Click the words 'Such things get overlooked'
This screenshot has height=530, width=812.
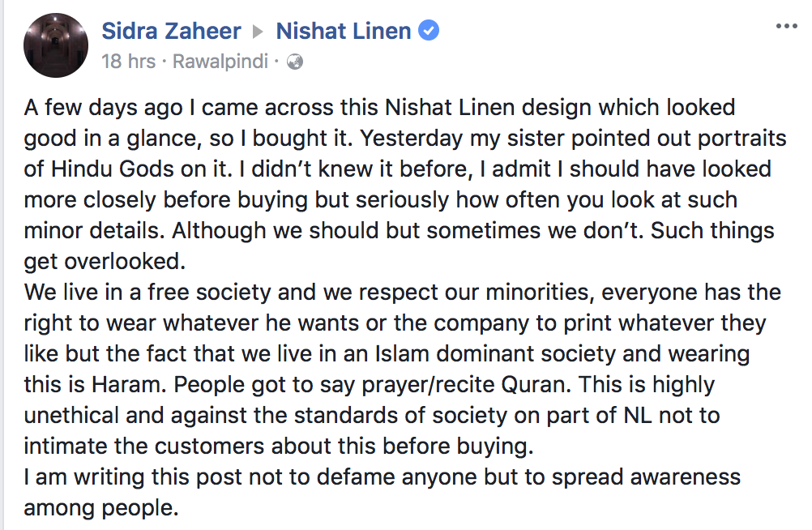coord(399,246)
